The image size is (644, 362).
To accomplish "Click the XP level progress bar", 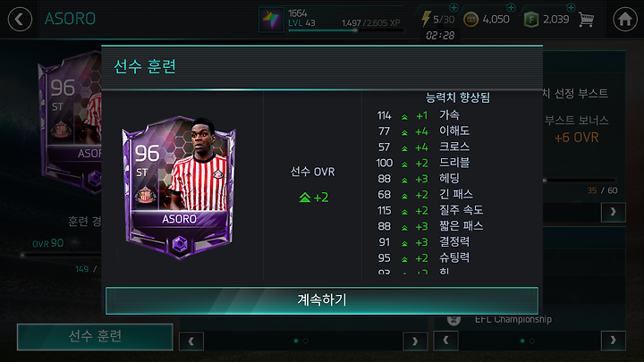I will click(346, 30).
